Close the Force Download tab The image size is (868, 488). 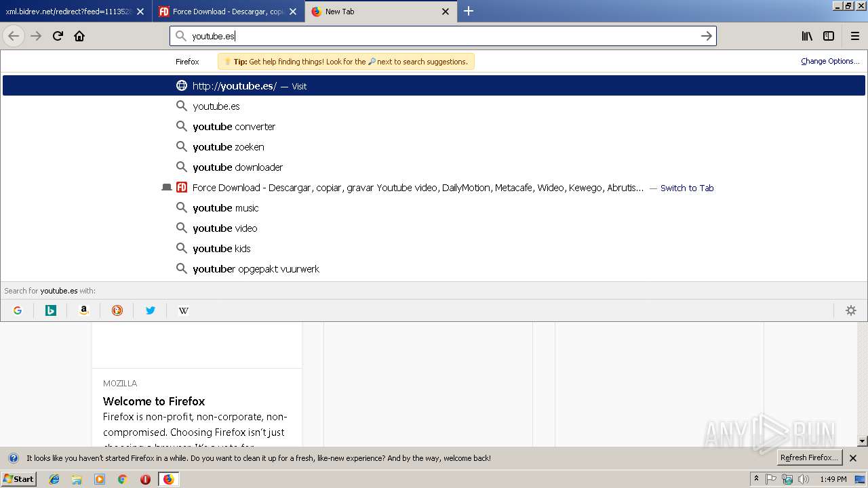pos(293,12)
